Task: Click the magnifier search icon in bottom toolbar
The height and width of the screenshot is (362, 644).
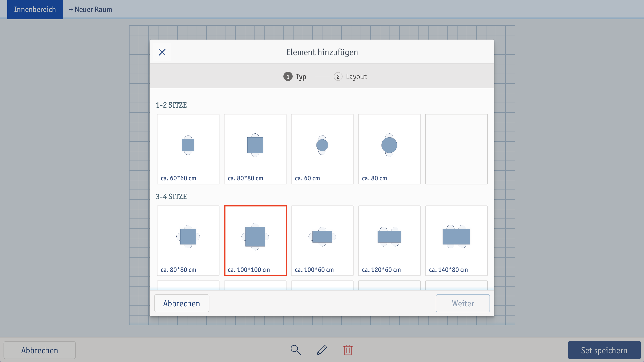Action: [x=296, y=350]
